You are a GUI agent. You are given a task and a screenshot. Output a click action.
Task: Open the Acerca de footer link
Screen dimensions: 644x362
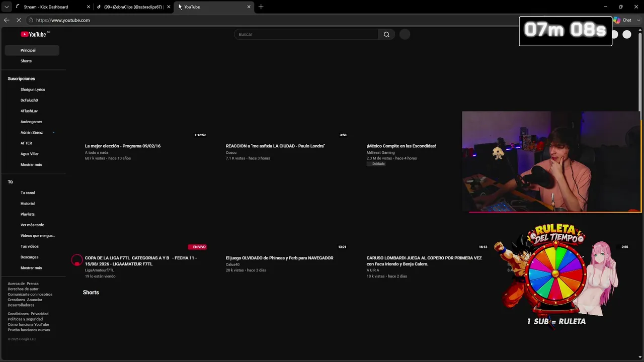tap(16, 284)
